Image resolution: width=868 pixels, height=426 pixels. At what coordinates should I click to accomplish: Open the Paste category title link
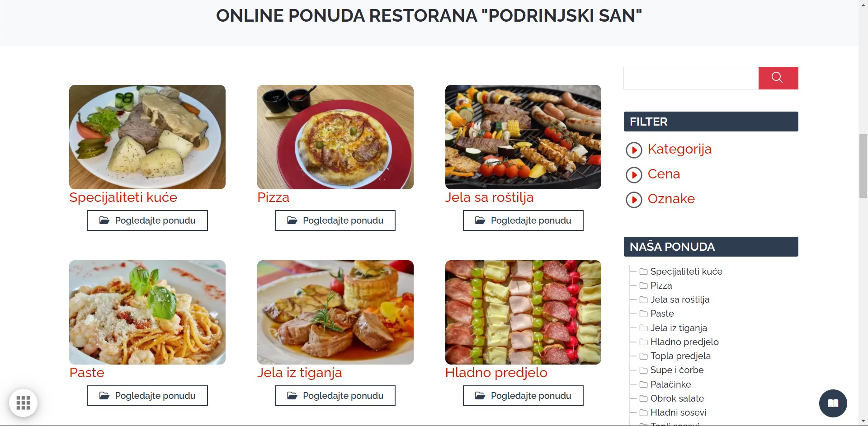pyautogui.click(x=87, y=373)
